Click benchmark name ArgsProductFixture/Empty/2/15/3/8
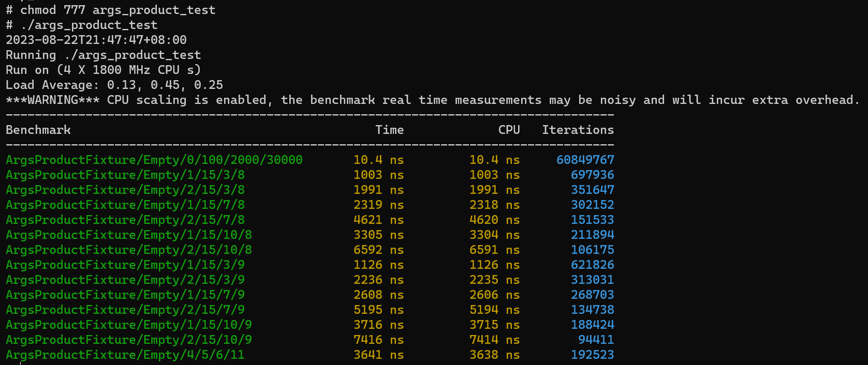This screenshot has width=868, height=365. point(125,190)
